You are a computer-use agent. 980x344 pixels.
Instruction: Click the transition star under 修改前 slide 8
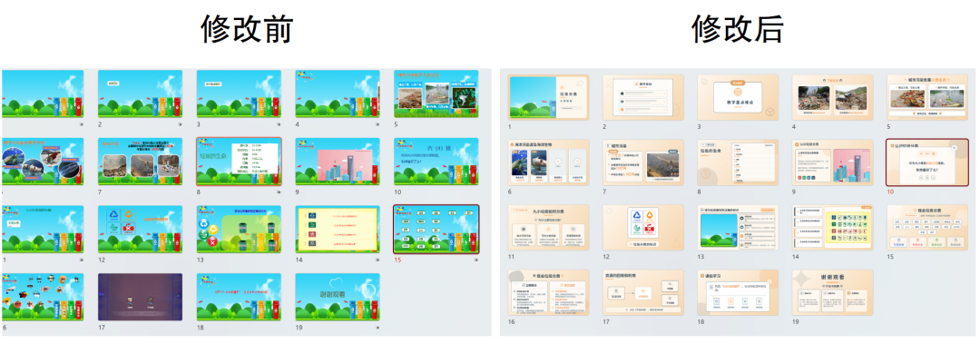(x=278, y=192)
